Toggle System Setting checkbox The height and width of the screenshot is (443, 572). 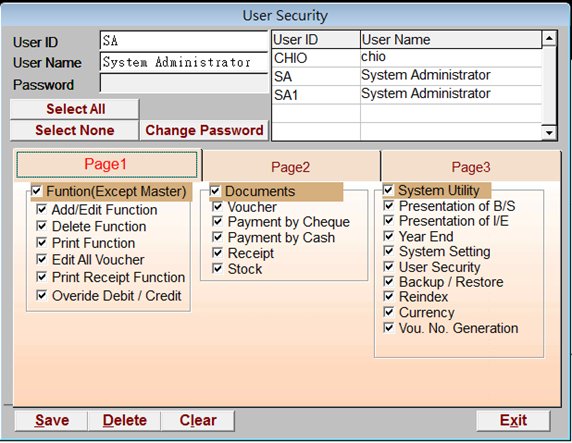(x=389, y=251)
